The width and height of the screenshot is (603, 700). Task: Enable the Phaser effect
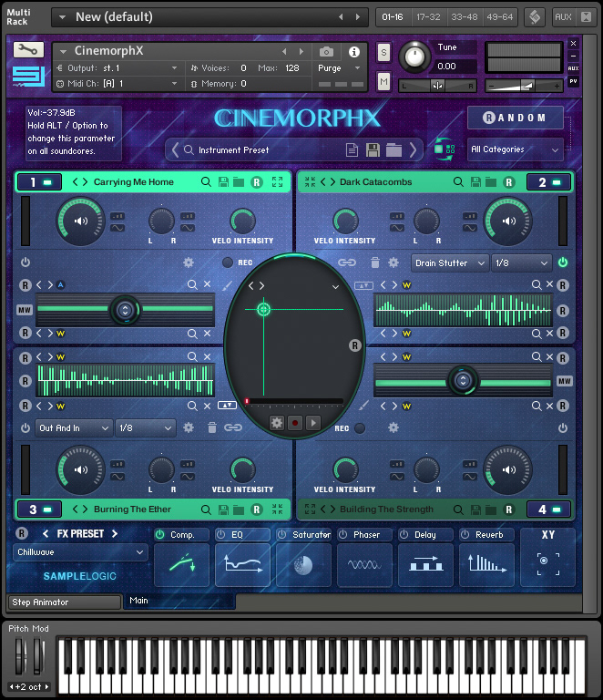pyautogui.click(x=342, y=534)
